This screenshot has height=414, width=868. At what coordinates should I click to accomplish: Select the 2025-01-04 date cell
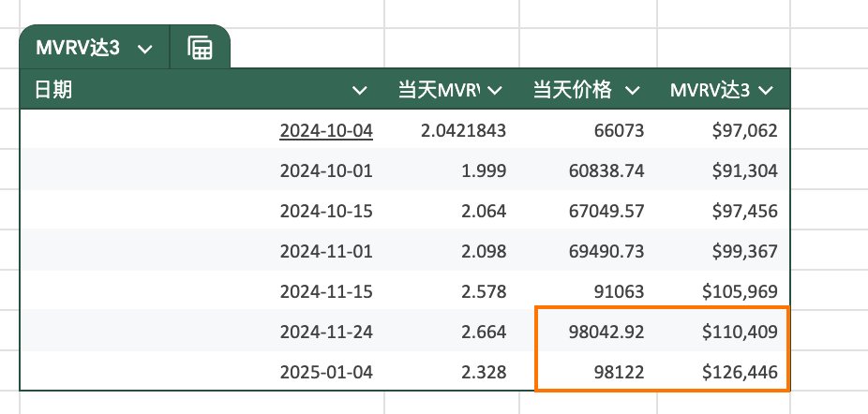pyautogui.click(x=326, y=372)
